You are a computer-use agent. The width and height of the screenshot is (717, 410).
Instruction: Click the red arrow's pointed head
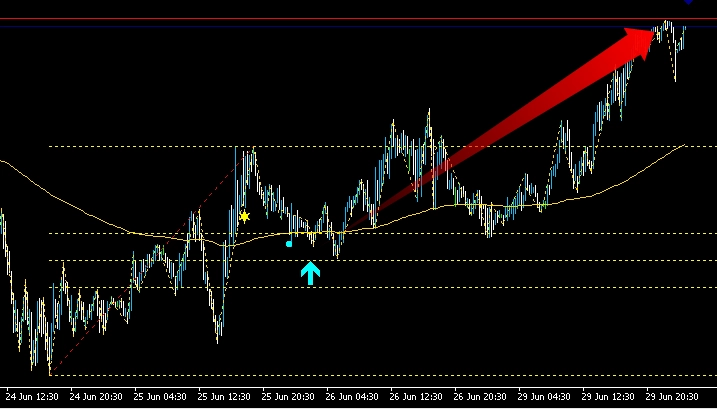tap(642, 42)
